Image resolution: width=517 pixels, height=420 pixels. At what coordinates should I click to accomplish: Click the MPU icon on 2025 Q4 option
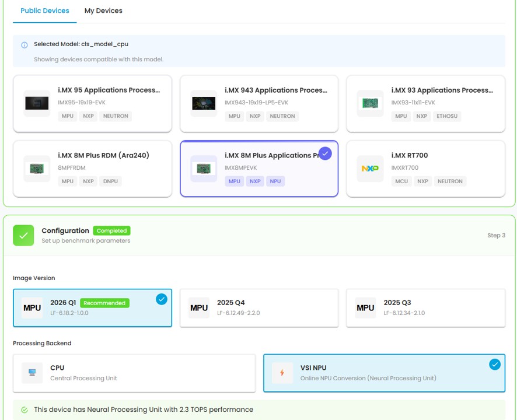tap(199, 308)
